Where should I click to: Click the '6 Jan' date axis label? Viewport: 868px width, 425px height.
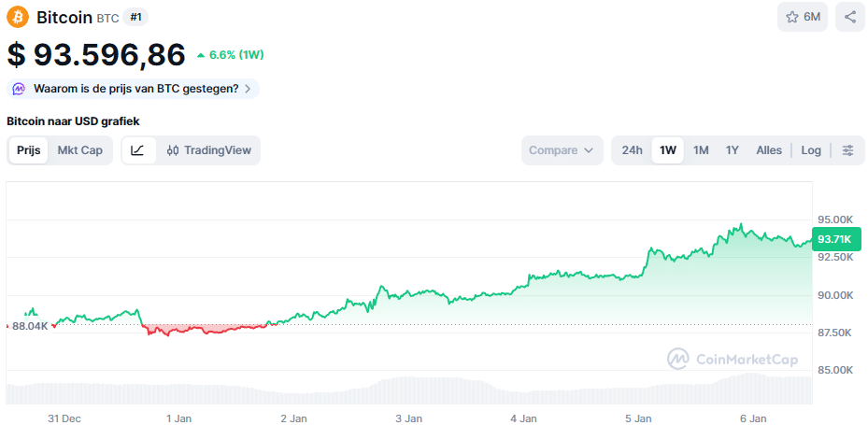pos(753,418)
